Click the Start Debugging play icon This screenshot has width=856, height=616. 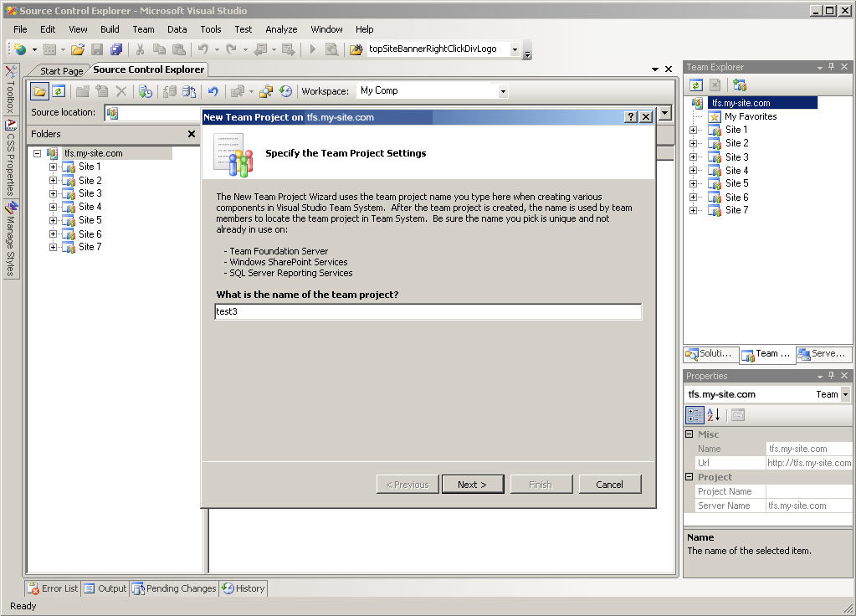[312, 49]
